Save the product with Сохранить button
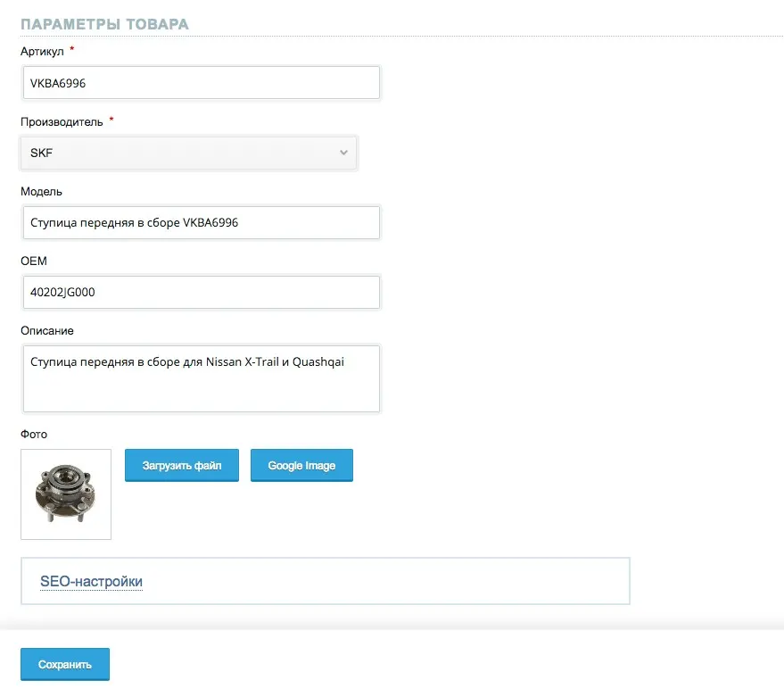Screen dimensions: 784x697 coord(65,664)
